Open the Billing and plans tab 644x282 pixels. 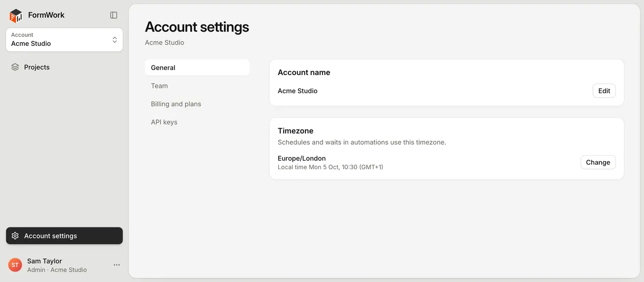point(197,104)
